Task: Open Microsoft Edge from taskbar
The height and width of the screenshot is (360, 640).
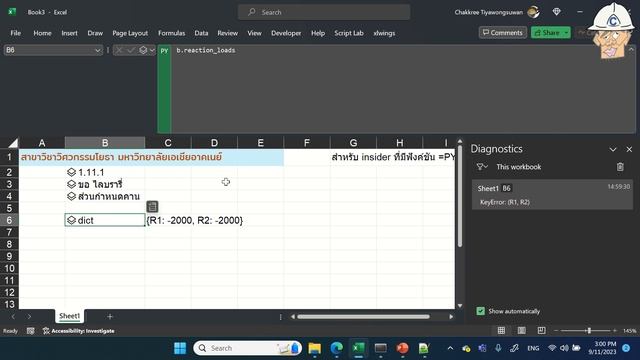Action: [337, 348]
